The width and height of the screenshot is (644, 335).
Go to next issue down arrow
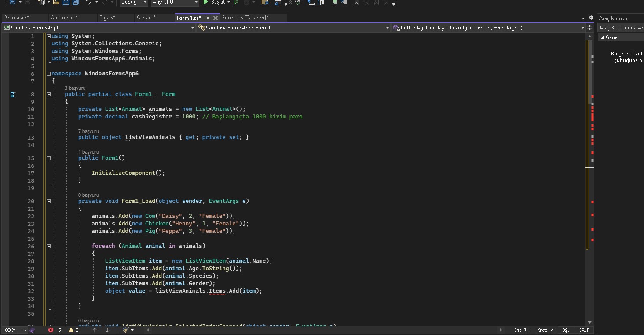(x=107, y=330)
